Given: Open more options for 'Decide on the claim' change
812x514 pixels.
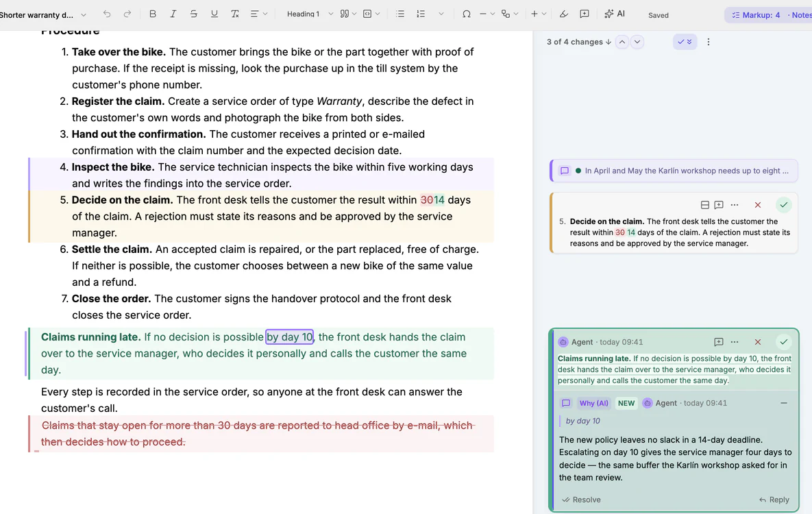Looking at the screenshot, I should (735, 205).
